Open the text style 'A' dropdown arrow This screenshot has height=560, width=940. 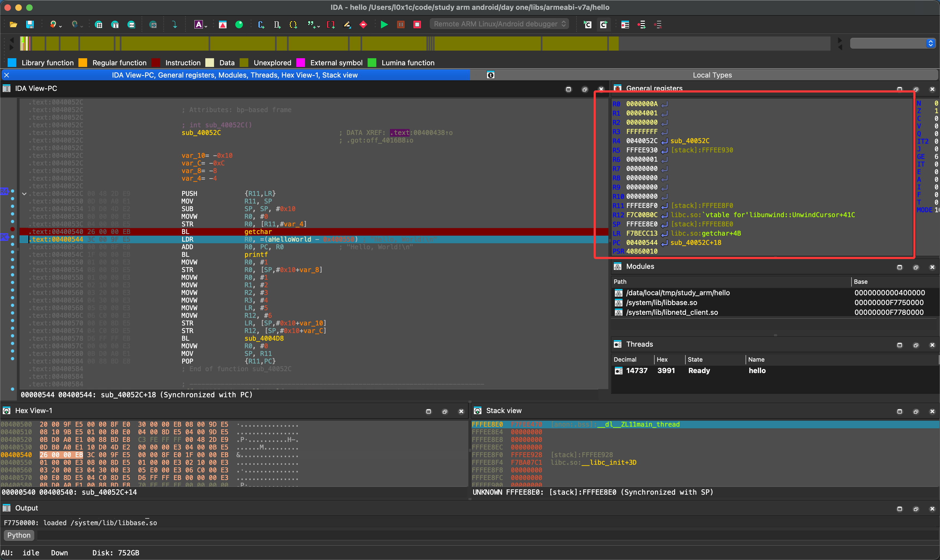click(x=206, y=26)
